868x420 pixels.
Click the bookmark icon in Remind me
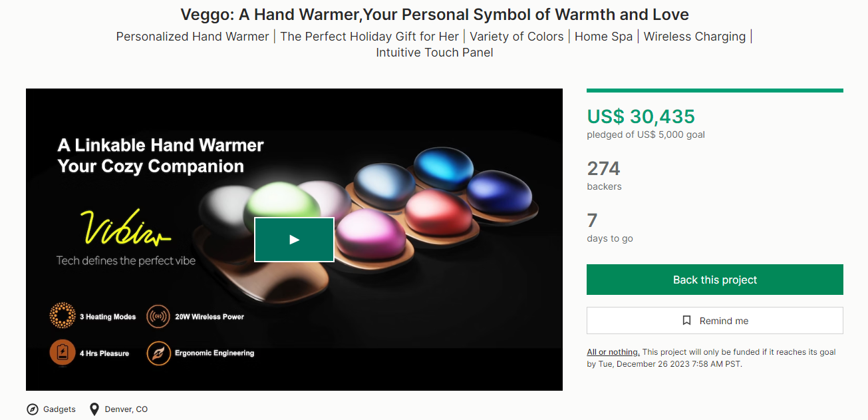687,321
